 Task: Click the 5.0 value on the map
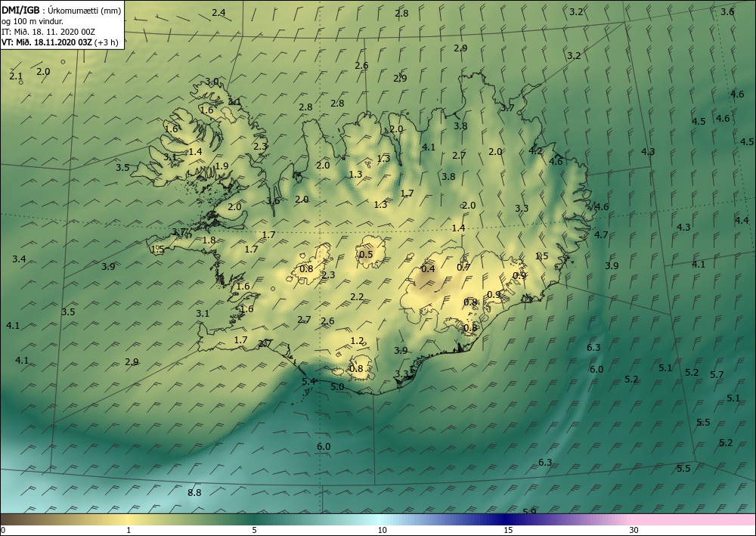337,387
